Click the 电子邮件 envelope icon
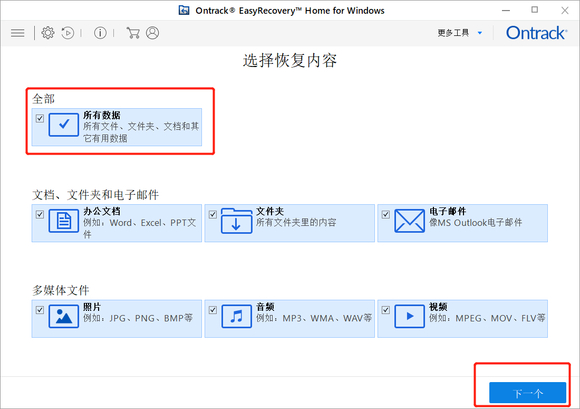Screen dimensions: 580x409 tap(409, 221)
